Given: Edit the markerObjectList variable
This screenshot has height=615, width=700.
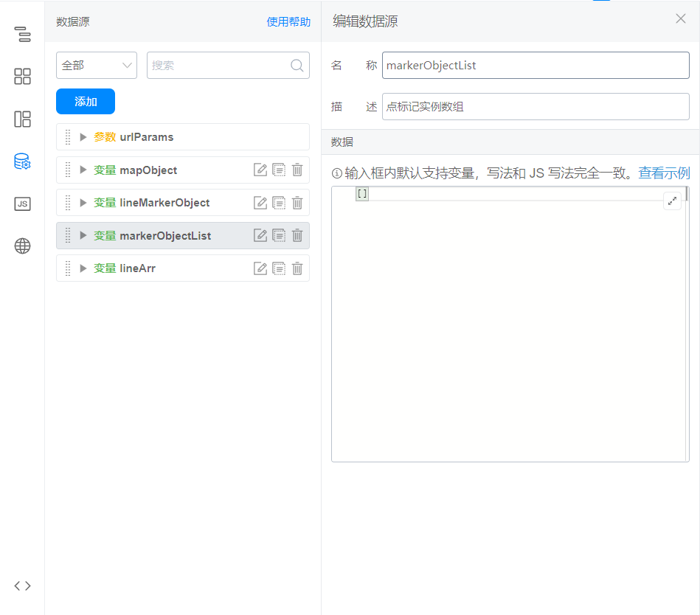Looking at the screenshot, I should (260, 236).
